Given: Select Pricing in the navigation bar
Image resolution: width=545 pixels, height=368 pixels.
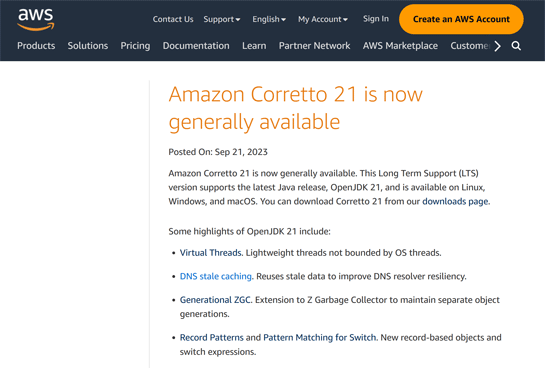Looking at the screenshot, I should (x=135, y=46).
